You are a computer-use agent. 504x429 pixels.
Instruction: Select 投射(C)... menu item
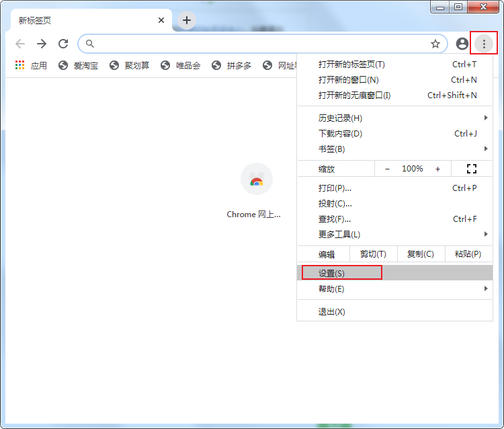(394, 204)
